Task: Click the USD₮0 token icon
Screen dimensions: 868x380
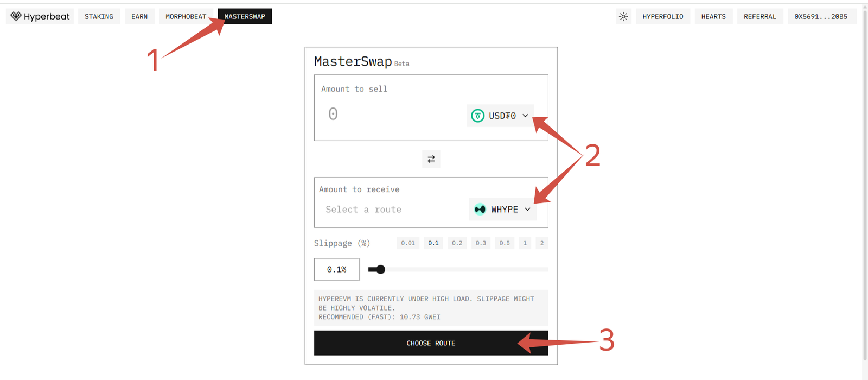Action: [x=477, y=116]
